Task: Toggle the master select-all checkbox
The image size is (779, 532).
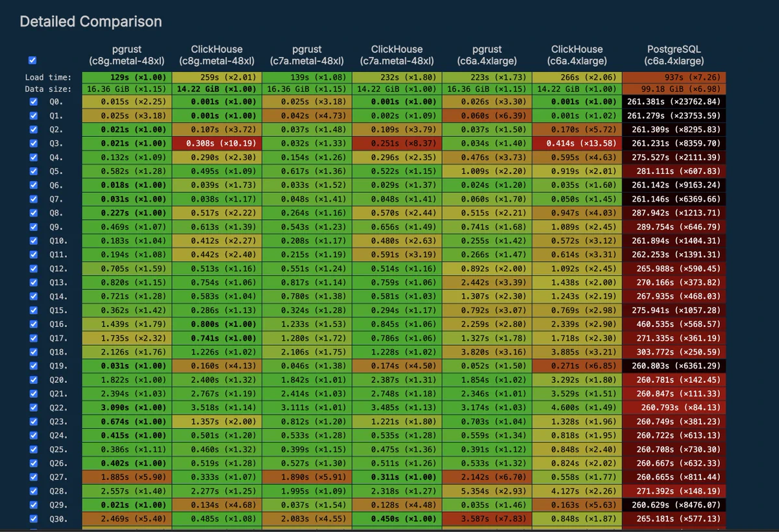Action: (x=33, y=62)
